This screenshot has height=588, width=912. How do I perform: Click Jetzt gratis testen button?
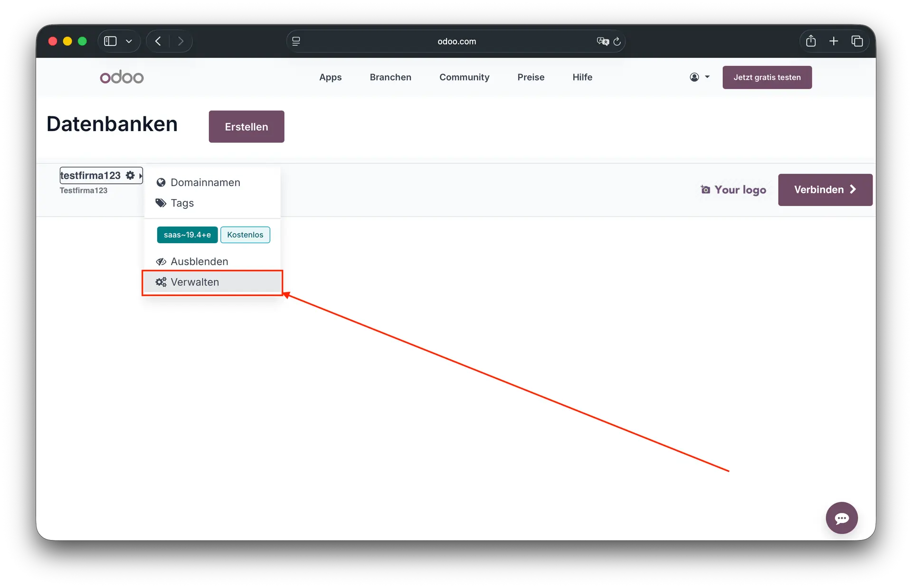[767, 77]
